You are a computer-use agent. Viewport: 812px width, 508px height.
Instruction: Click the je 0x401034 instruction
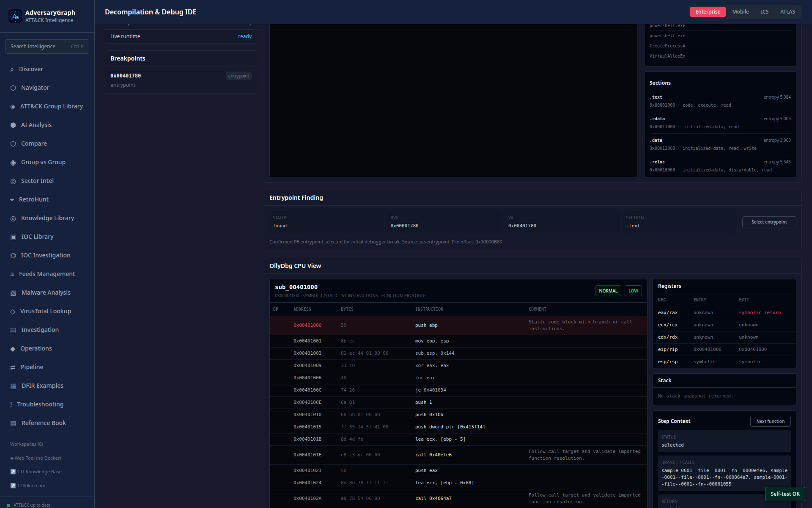pos(431,390)
